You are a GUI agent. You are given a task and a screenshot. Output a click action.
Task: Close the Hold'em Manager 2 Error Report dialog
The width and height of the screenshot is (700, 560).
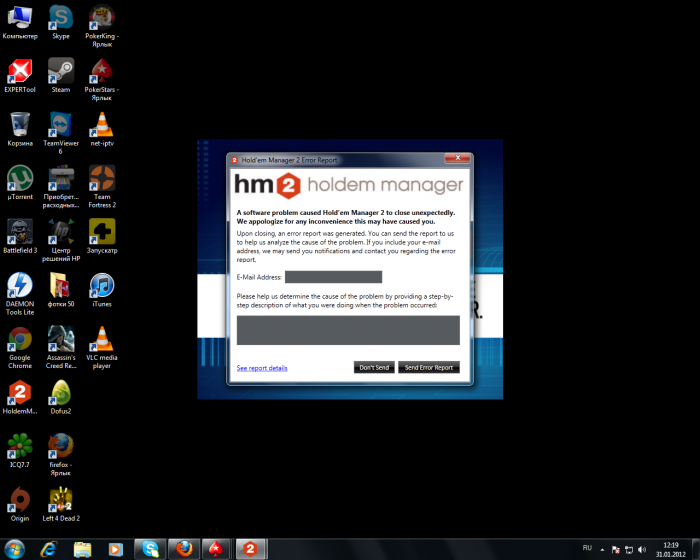click(x=458, y=158)
